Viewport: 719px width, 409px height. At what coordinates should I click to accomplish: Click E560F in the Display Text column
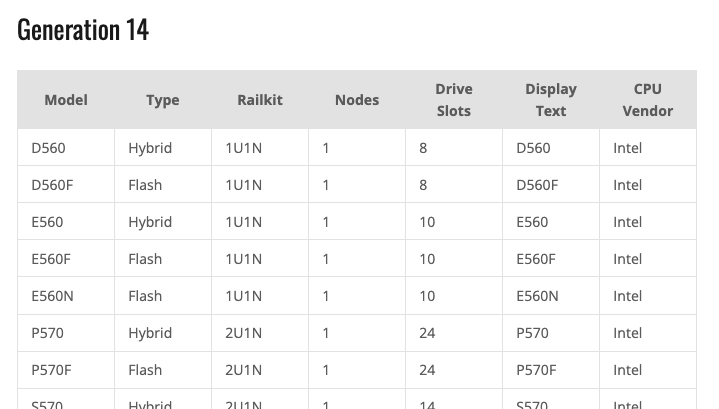point(537,259)
